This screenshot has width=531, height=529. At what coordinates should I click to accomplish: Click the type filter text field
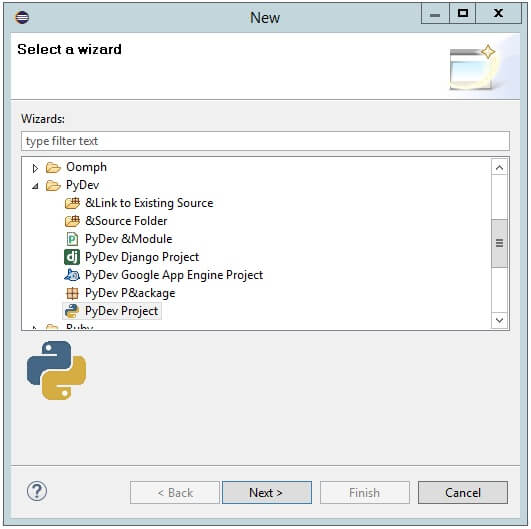265,141
